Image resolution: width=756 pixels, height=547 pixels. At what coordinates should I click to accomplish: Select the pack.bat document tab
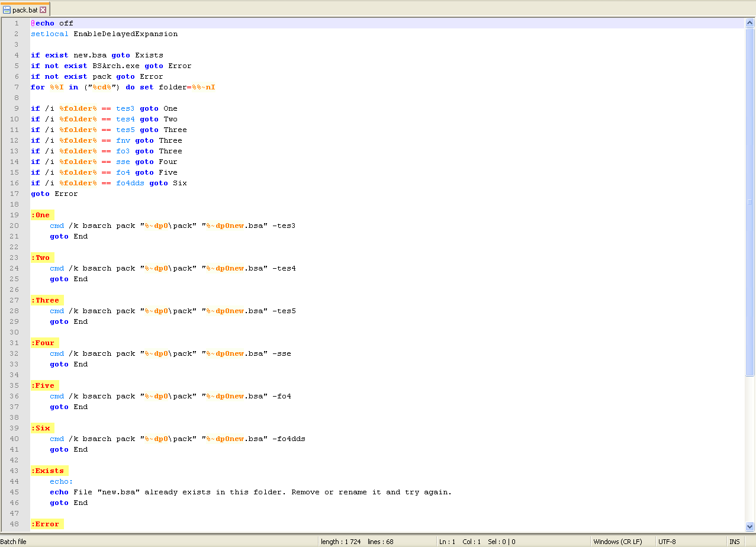(25, 10)
